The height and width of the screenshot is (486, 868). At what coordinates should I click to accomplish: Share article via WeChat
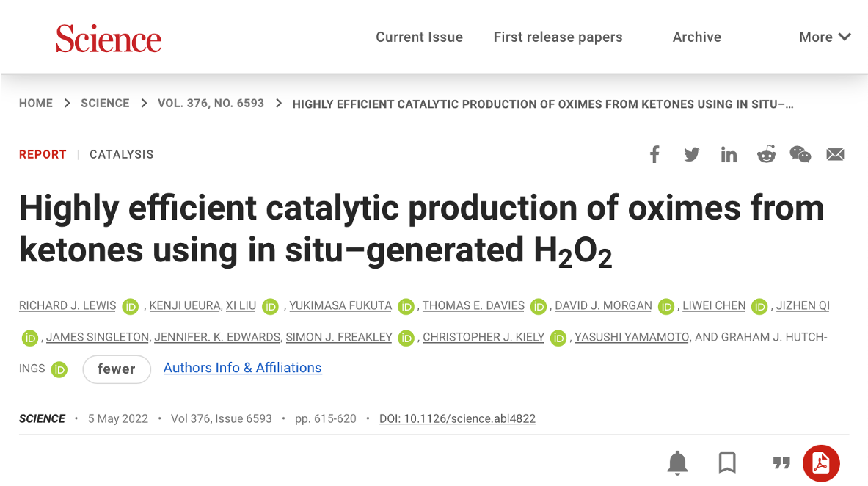pos(800,154)
